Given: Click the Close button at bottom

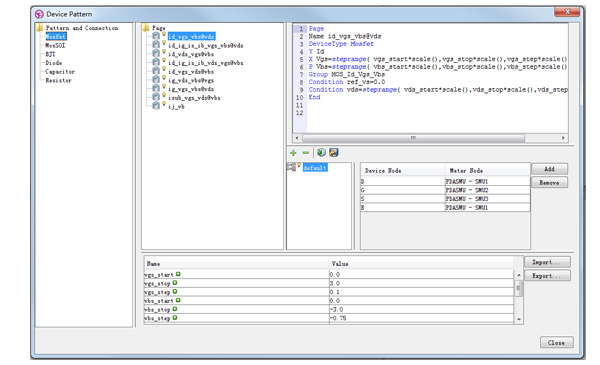Looking at the screenshot, I should 557,342.
